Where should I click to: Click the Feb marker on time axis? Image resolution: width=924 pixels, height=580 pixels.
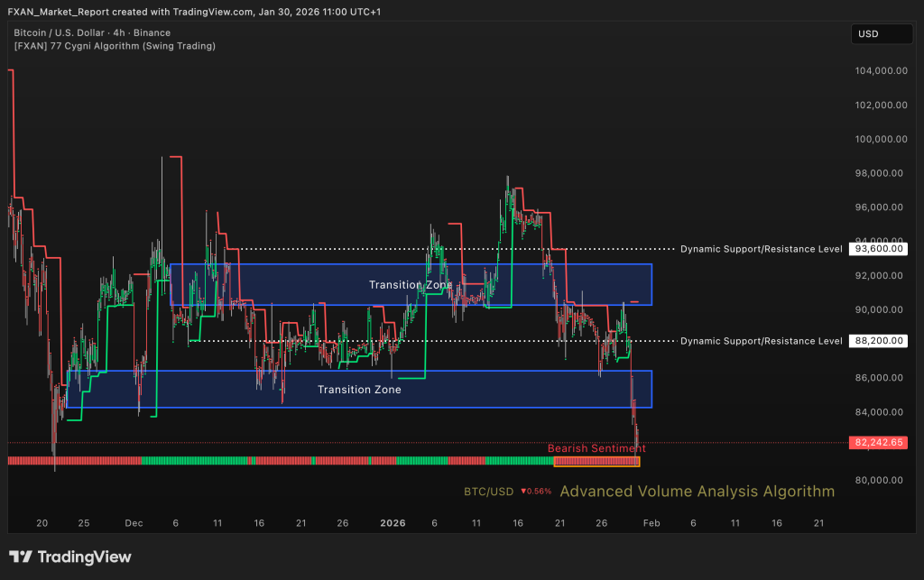pyautogui.click(x=651, y=523)
